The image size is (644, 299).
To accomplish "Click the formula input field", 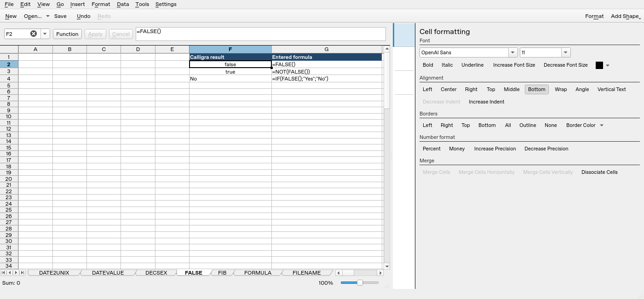I will (260, 34).
